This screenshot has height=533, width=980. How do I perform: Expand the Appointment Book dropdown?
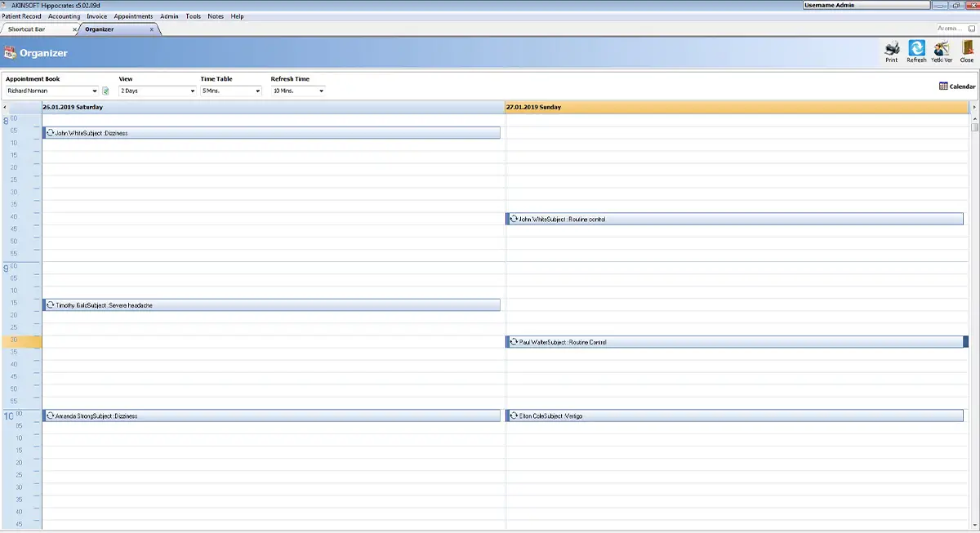(95, 91)
